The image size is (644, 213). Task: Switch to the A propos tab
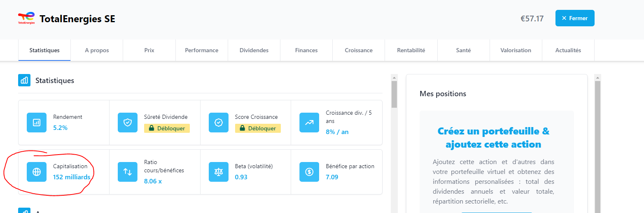pyautogui.click(x=97, y=50)
